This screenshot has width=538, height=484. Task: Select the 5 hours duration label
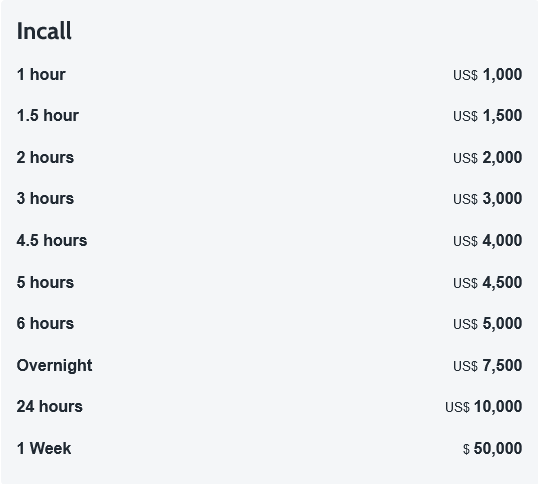click(x=45, y=282)
